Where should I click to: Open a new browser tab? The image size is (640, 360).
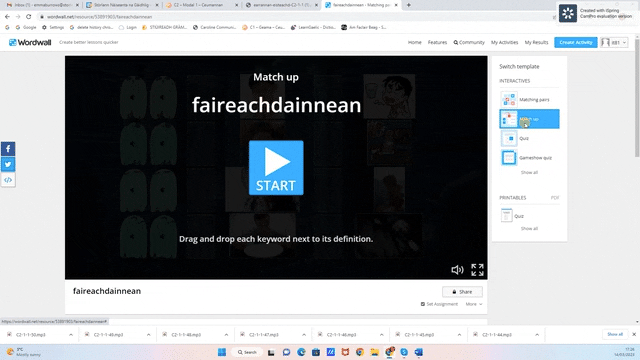pyautogui.click(x=409, y=5)
